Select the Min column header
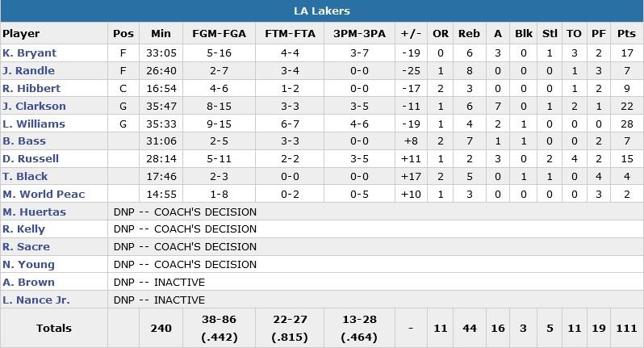644x348 pixels. (161, 34)
